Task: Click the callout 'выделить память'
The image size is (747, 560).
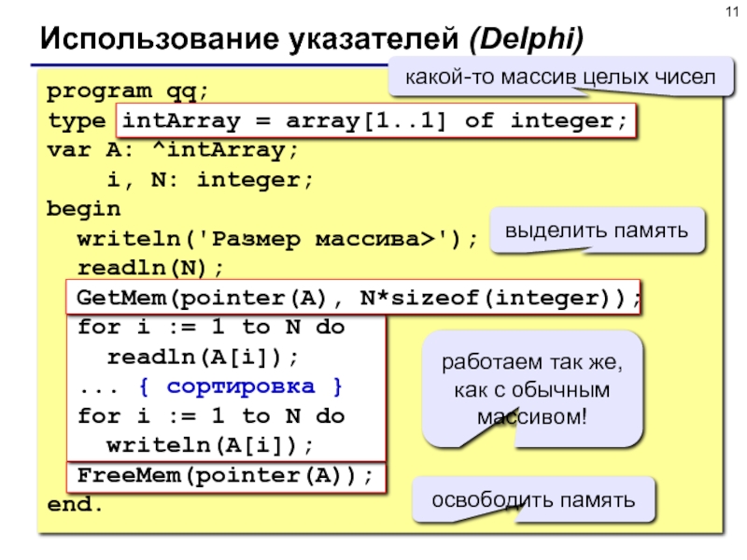Action: [597, 231]
